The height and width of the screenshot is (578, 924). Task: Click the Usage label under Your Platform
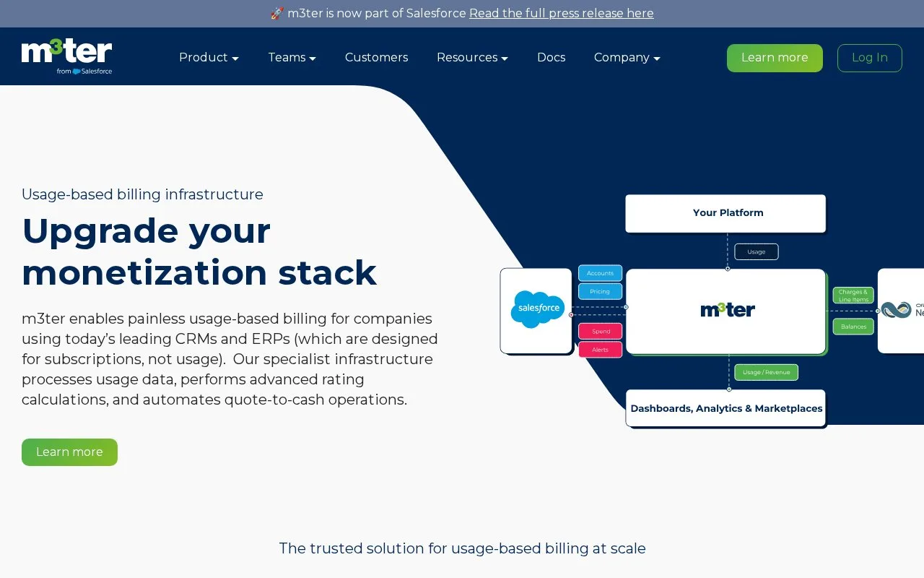click(x=757, y=252)
